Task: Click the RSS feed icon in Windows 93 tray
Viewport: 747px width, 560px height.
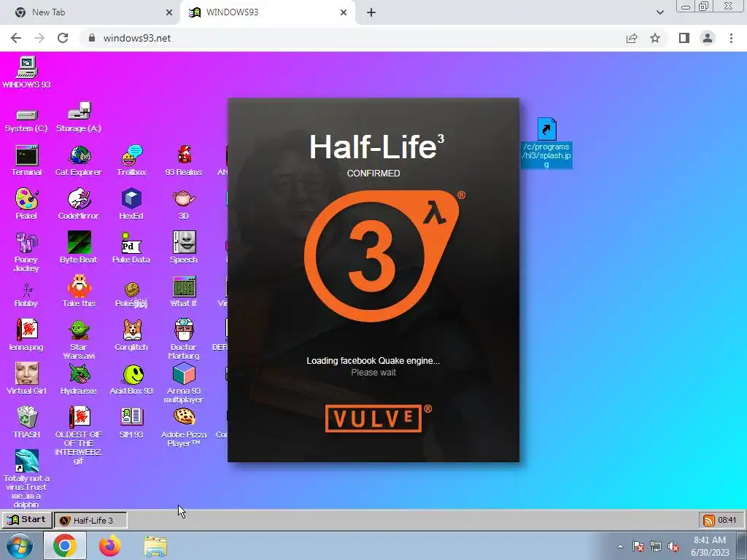Action: click(x=709, y=520)
